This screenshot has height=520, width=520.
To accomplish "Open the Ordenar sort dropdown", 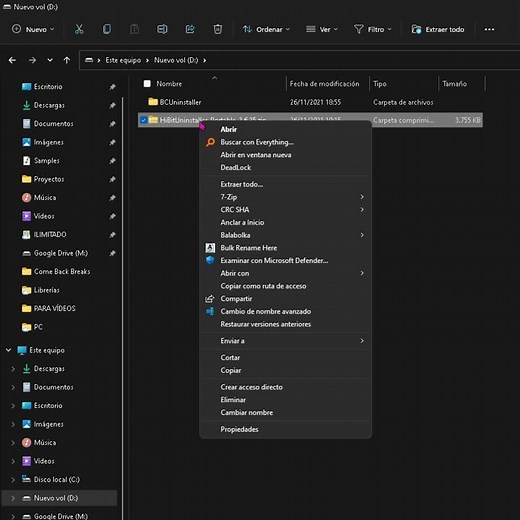I will click(x=266, y=29).
